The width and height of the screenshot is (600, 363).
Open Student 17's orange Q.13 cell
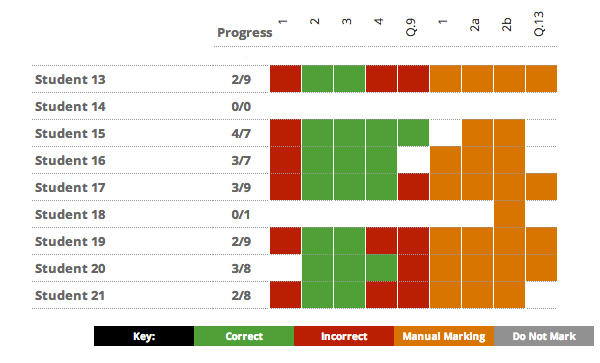541,187
